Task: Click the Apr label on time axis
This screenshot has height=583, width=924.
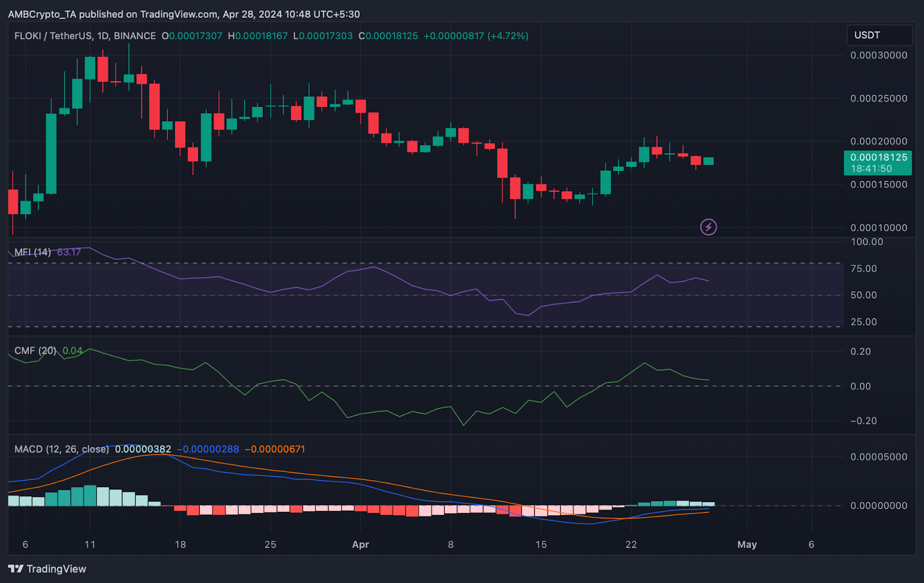Action: click(x=360, y=544)
